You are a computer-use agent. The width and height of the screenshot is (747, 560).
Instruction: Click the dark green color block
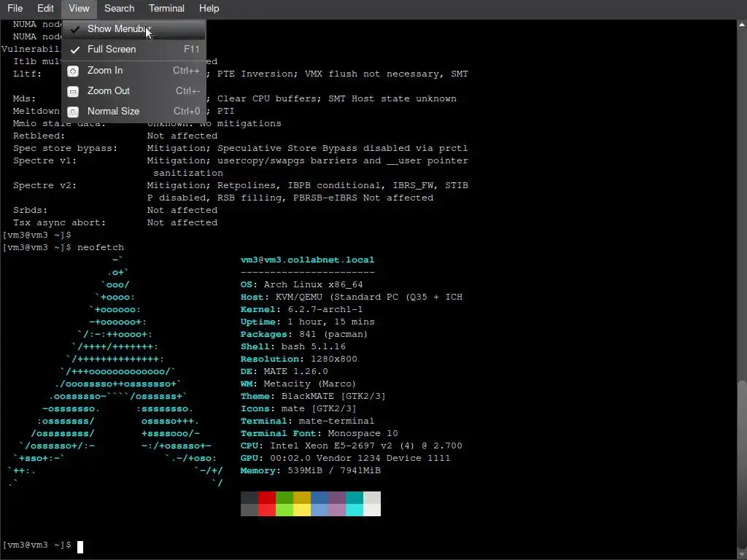285,497
